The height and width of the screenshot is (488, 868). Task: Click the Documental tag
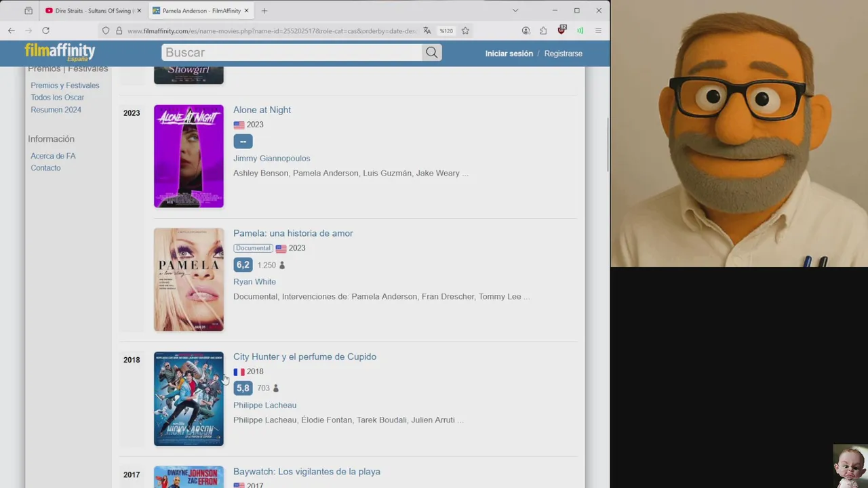coord(253,248)
